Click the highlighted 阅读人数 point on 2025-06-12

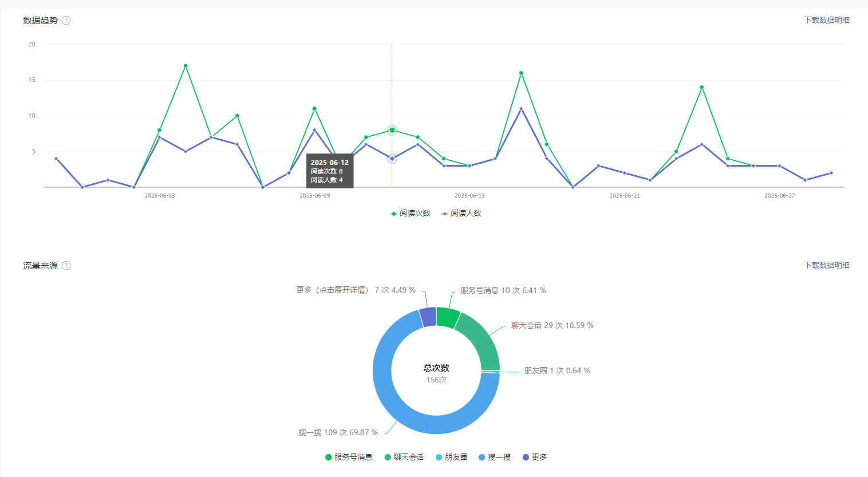click(392, 159)
